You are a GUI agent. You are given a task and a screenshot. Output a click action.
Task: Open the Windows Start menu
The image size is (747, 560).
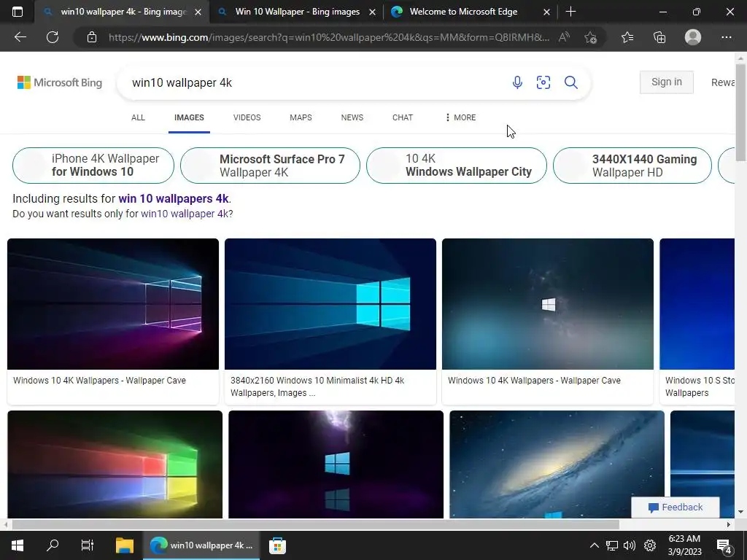point(18,545)
